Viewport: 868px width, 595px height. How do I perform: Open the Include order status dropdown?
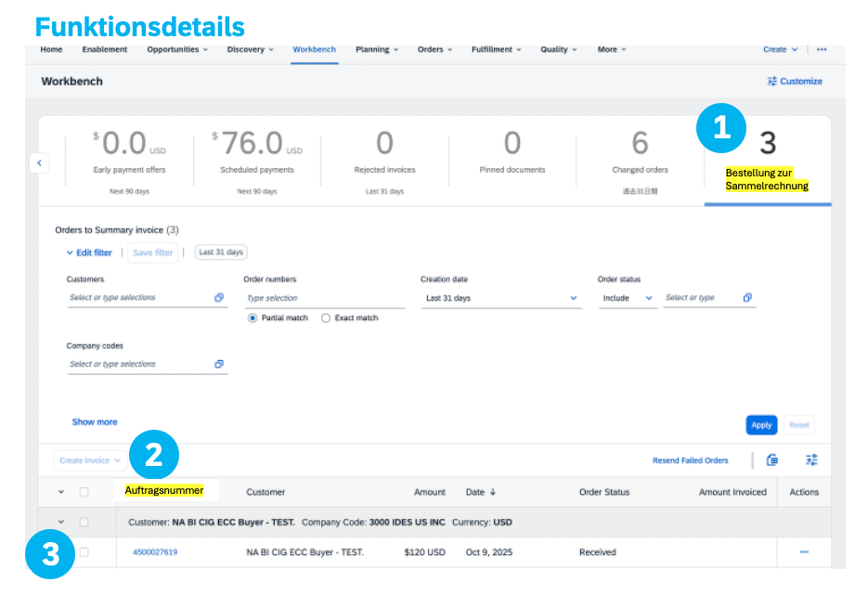click(x=628, y=299)
